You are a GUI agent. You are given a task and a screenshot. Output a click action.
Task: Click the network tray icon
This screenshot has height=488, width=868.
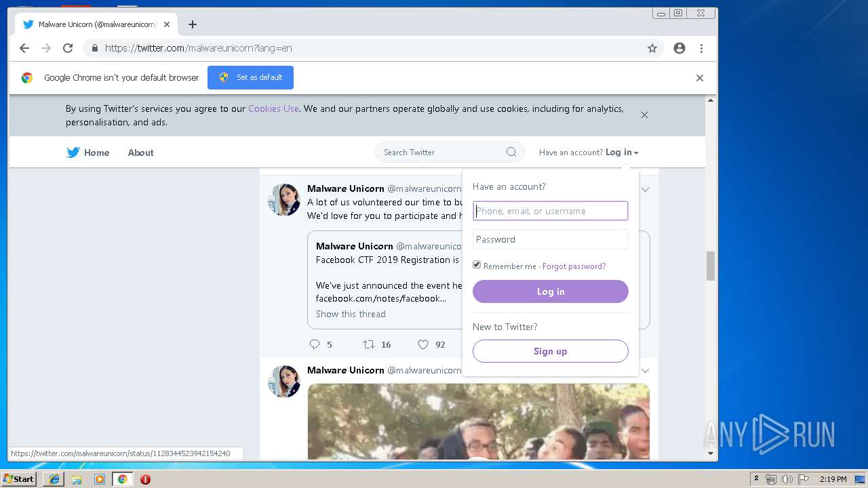pos(771,479)
